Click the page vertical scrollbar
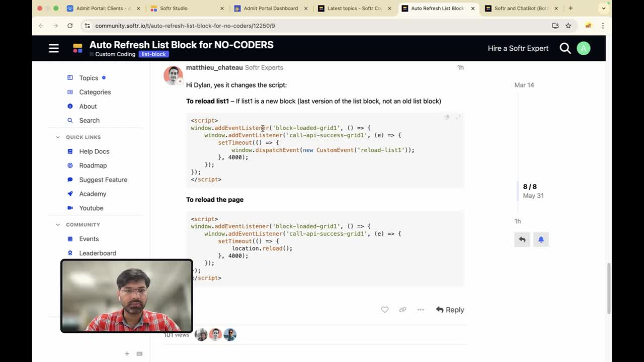Image resolution: width=644 pixels, height=362 pixels. pyautogui.click(x=609, y=288)
